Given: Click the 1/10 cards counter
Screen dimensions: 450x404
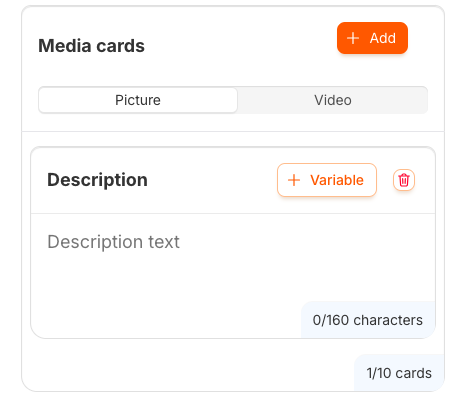Looking at the screenshot, I should (x=399, y=373).
